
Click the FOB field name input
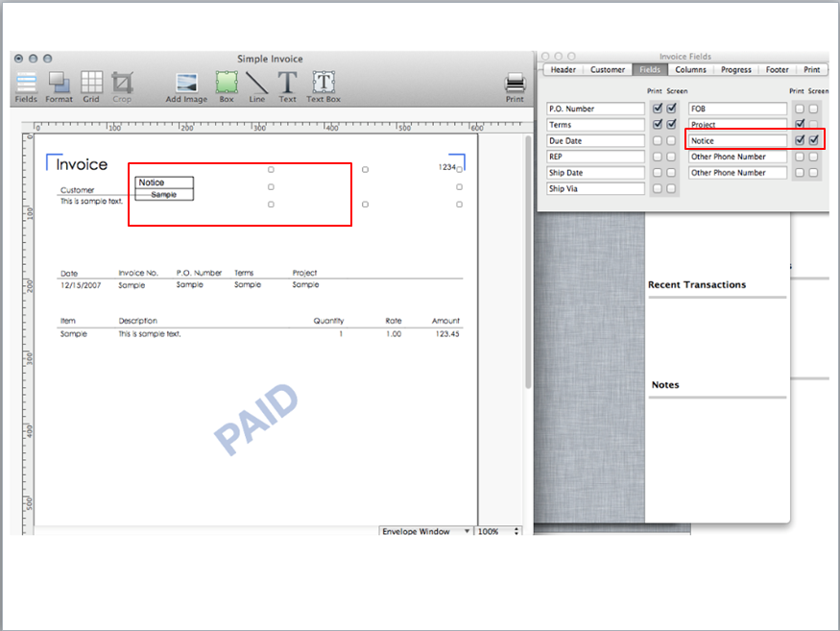coord(737,109)
